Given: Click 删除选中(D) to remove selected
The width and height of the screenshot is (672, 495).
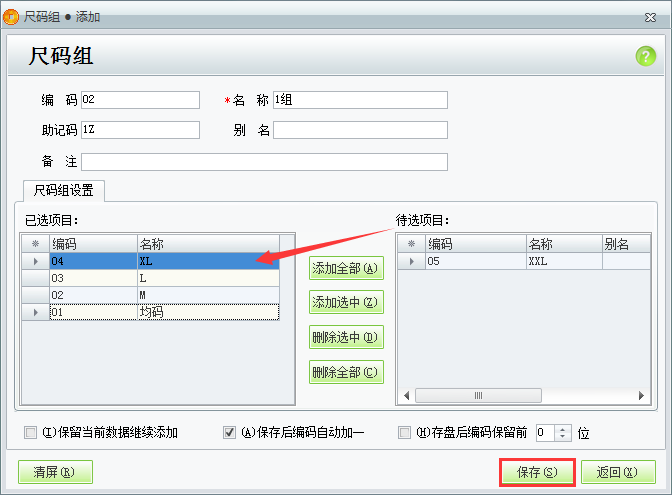Looking at the screenshot, I should tap(346, 337).
